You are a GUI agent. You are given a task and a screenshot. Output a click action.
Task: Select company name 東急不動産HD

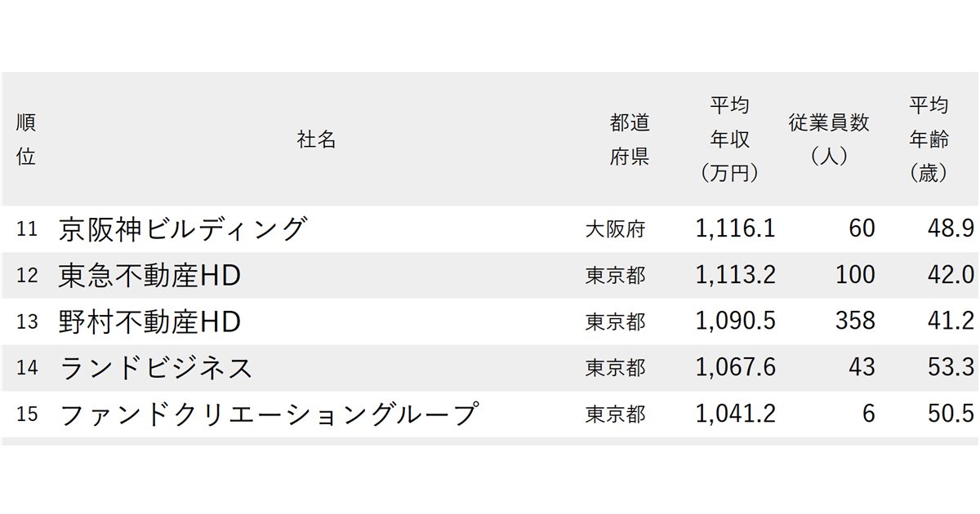pyautogui.click(x=150, y=276)
